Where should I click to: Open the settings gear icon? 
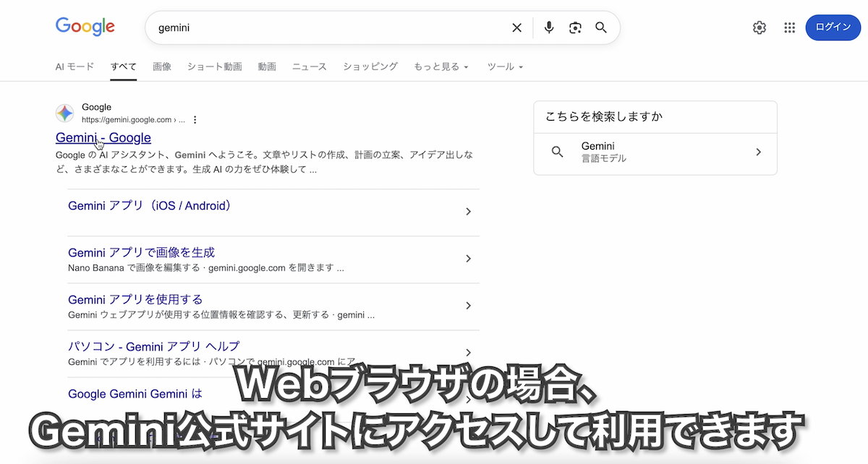pos(759,27)
